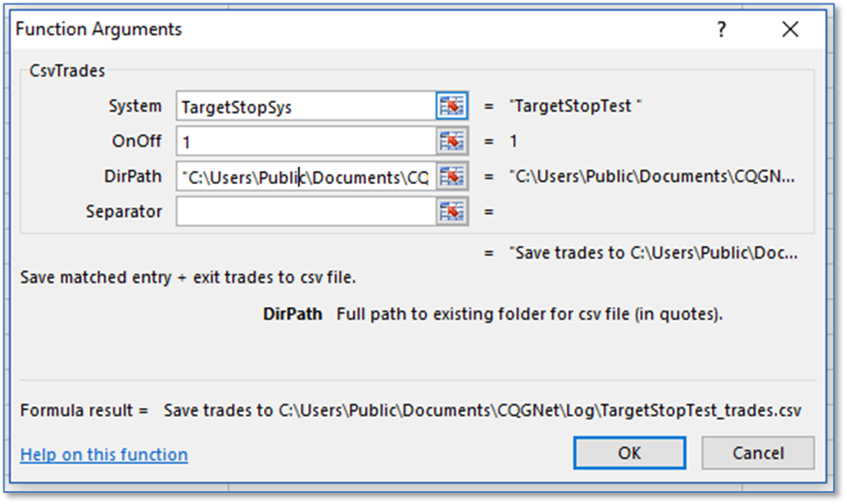Click the DirPath label beside the path field
Screen dimensions: 847x504
133,176
